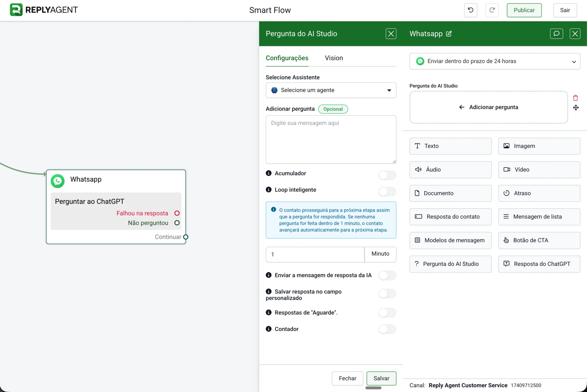
Task: Click the horizontal scrollbar below Salvar
Action: point(373,388)
